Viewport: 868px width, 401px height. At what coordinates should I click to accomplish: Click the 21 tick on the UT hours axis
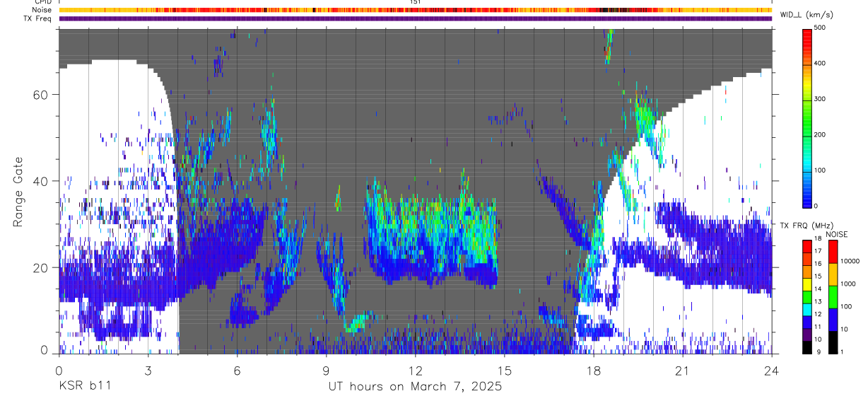click(x=682, y=370)
